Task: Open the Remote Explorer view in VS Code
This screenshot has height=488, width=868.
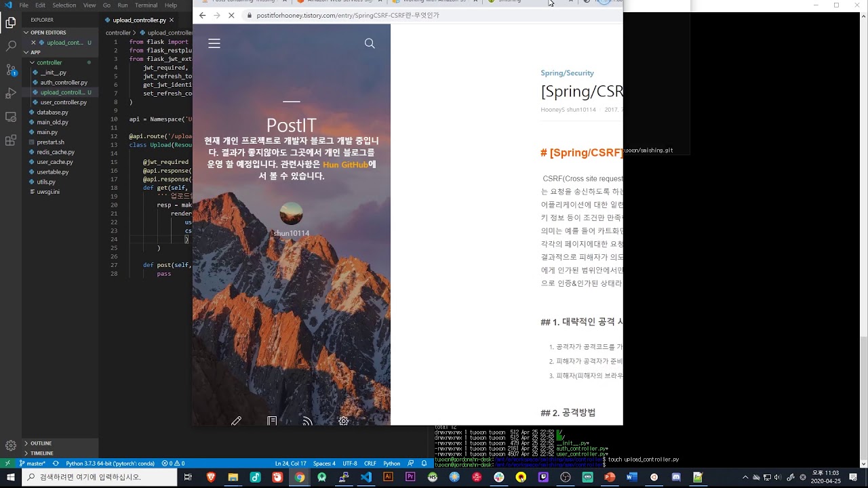Action: point(10,117)
